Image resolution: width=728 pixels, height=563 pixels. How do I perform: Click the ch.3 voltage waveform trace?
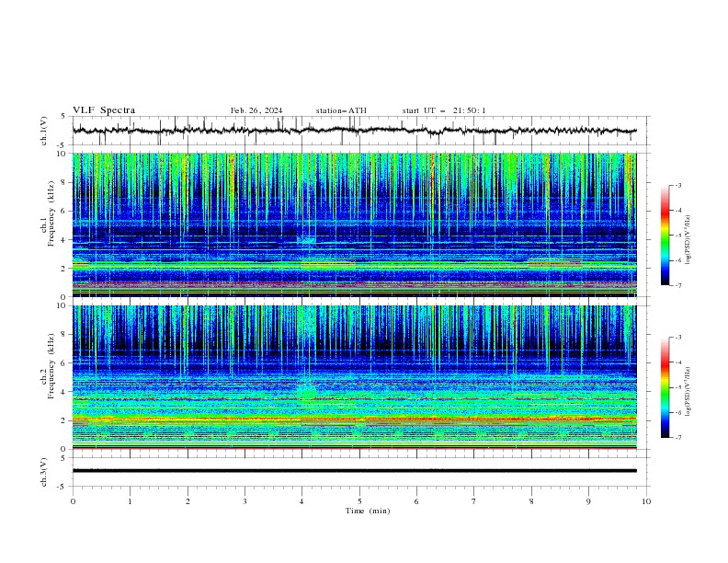(355, 471)
